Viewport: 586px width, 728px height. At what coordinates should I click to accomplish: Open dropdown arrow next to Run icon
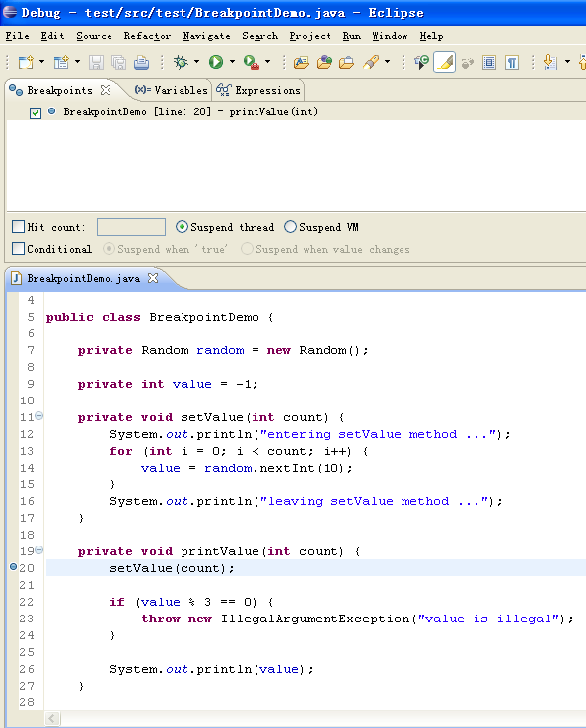coord(232,62)
